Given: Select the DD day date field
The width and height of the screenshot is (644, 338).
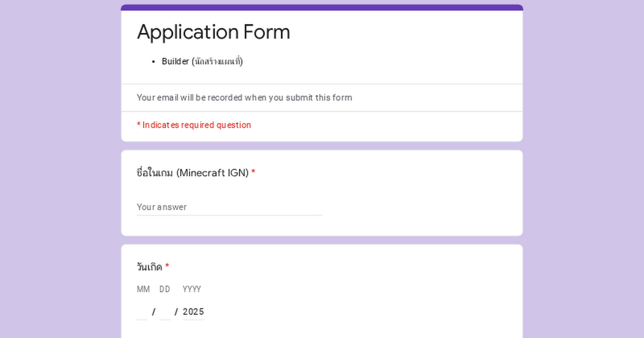Looking at the screenshot, I should 165,312.
